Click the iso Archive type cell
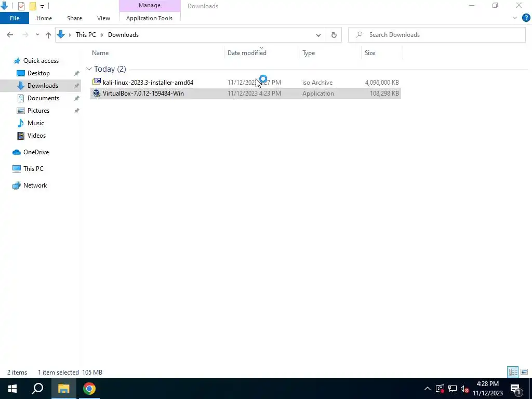Viewport: 532px width, 399px height. coord(317,83)
